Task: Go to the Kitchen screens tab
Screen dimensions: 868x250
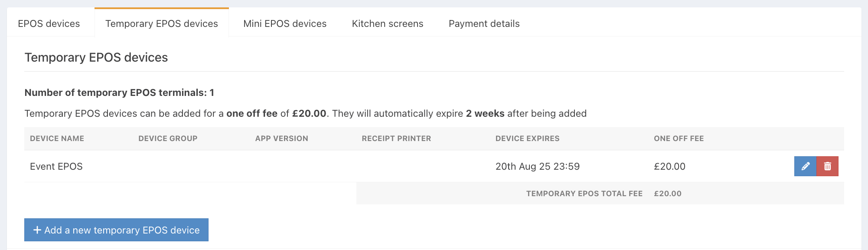Action: click(x=388, y=23)
